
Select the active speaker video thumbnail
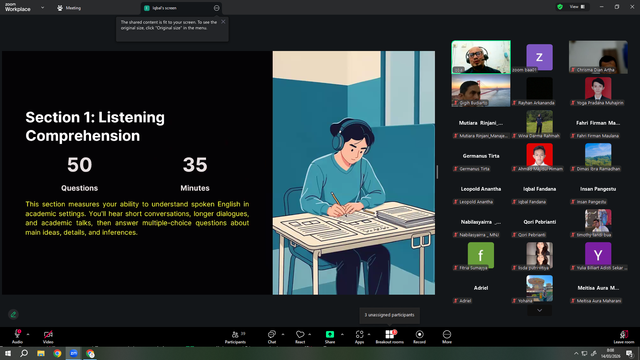pos(481,57)
